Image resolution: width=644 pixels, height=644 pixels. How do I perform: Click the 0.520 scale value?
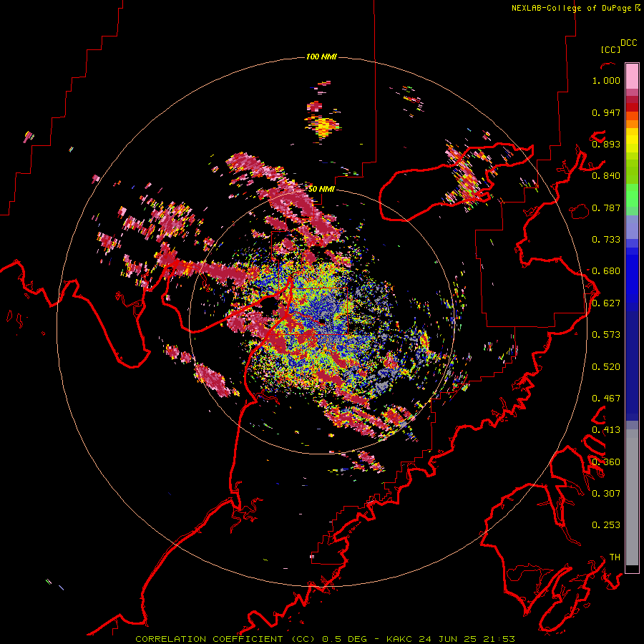pos(606,367)
